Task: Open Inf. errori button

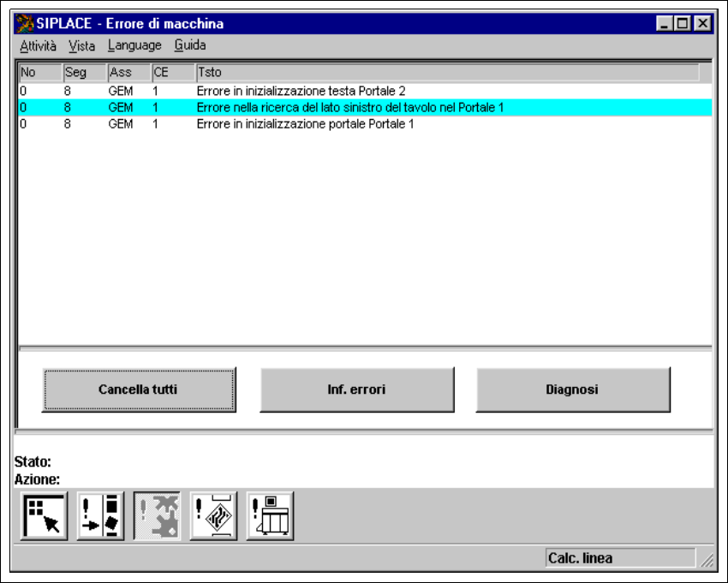Action: coord(356,390)
